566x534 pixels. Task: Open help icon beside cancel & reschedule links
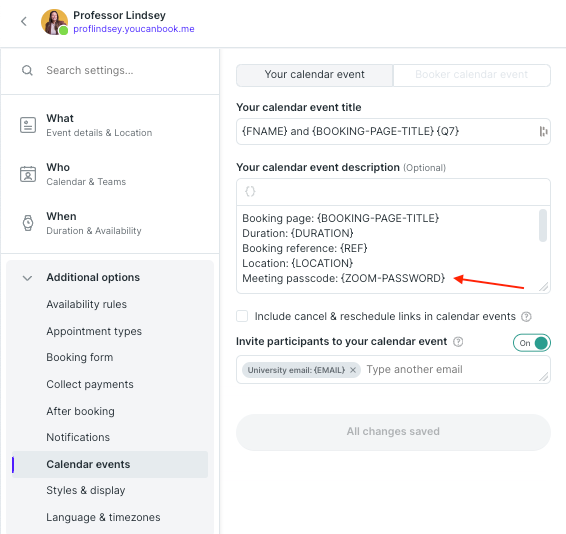point(526,317)
